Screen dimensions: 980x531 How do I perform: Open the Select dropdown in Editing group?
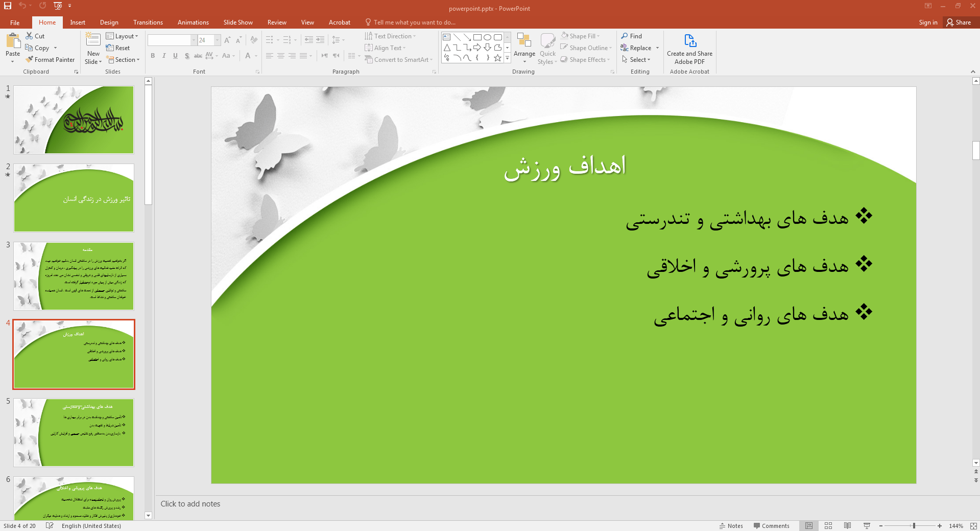pyautogui.click(x=636, y=59)
